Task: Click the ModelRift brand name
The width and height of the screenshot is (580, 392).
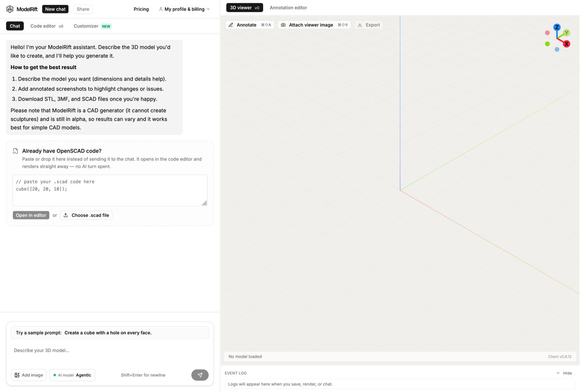Action: [27, 9]
